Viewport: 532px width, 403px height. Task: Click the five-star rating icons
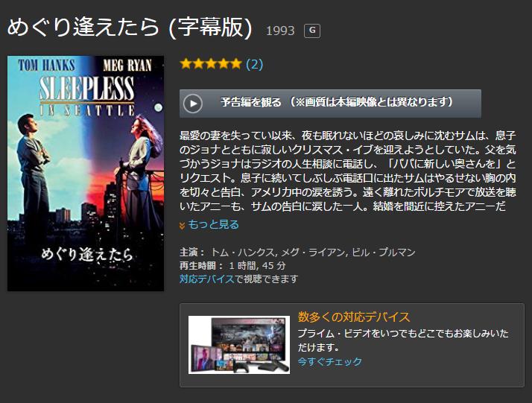pyautogui.click(x=211, y=64)
